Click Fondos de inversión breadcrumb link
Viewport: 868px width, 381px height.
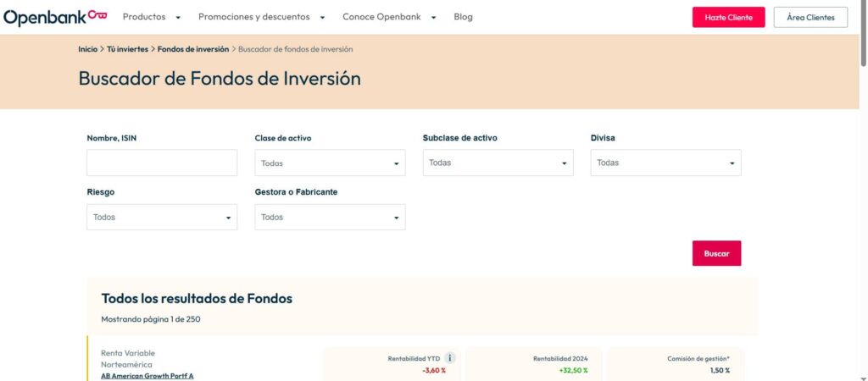click(x=193, y=49)
